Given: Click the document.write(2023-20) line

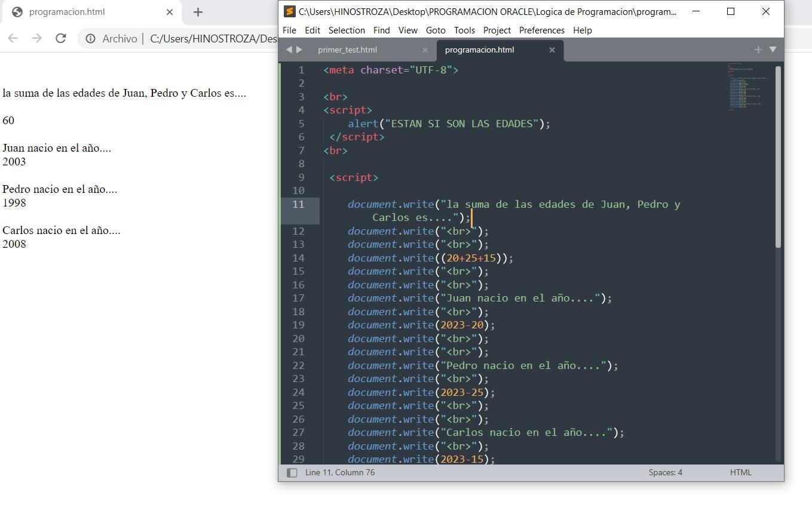Looking at the screenshot, I should tap(421, 325).
